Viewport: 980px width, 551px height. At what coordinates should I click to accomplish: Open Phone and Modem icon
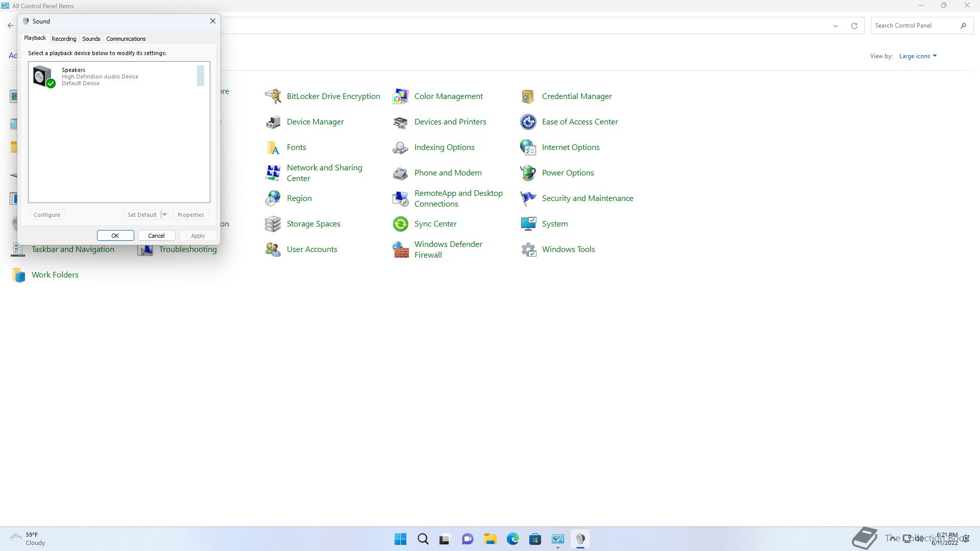[401, 172]
